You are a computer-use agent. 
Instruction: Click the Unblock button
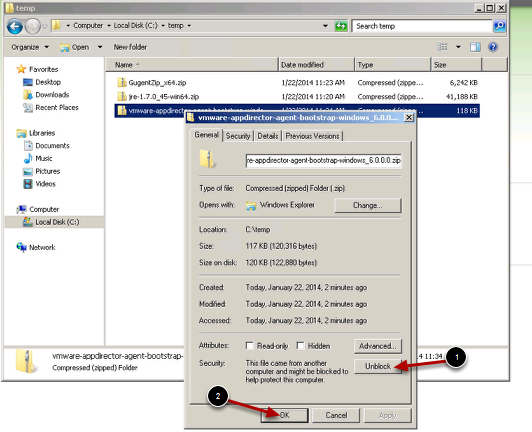(x=378, y=367)
